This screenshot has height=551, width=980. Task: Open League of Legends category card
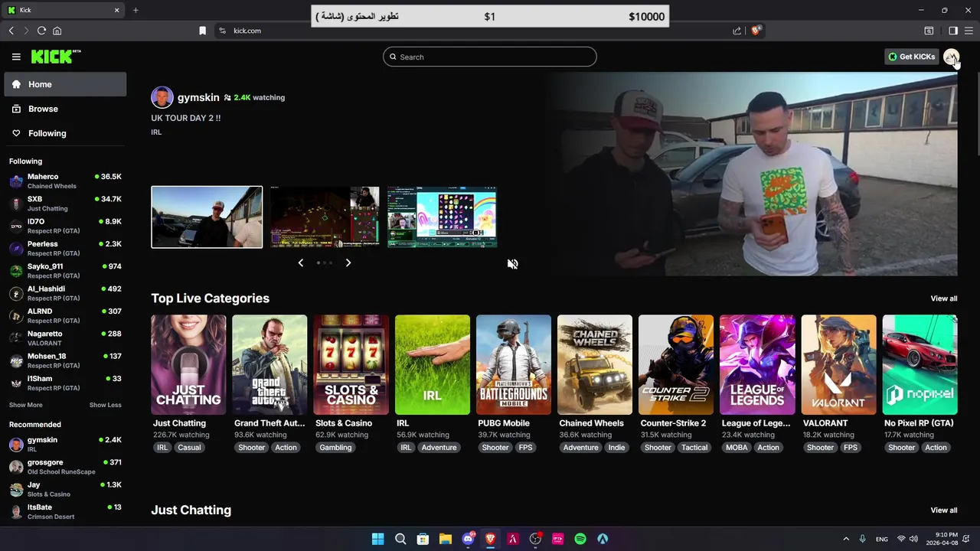click(x=757, y=365)
